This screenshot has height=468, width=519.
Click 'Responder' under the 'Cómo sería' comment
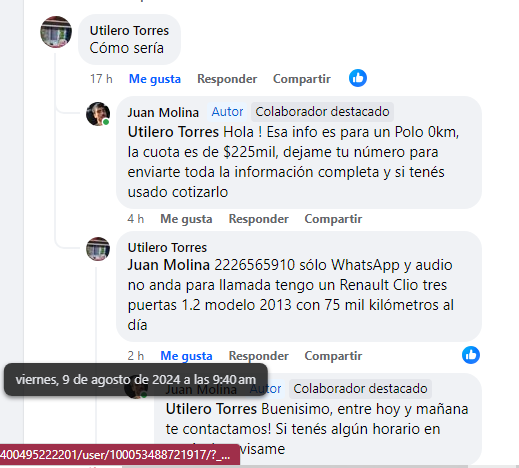click(x=227, y=79)
